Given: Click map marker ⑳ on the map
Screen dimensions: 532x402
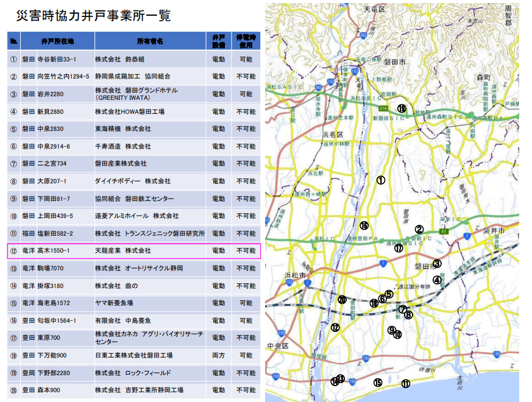Looking at the screenshot, I should [x=342, y=300].
